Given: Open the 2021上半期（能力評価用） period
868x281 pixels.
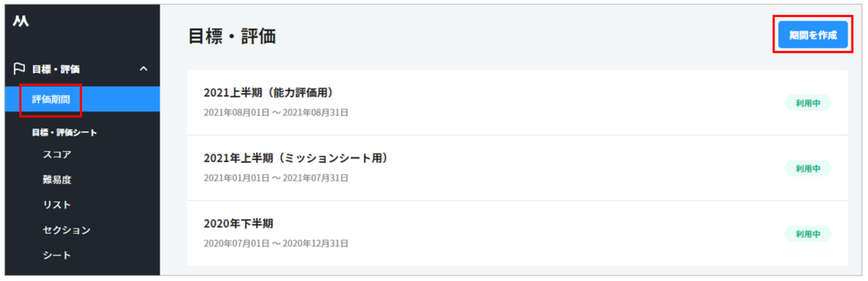Looking at the screenshot, I should [268, 93].
